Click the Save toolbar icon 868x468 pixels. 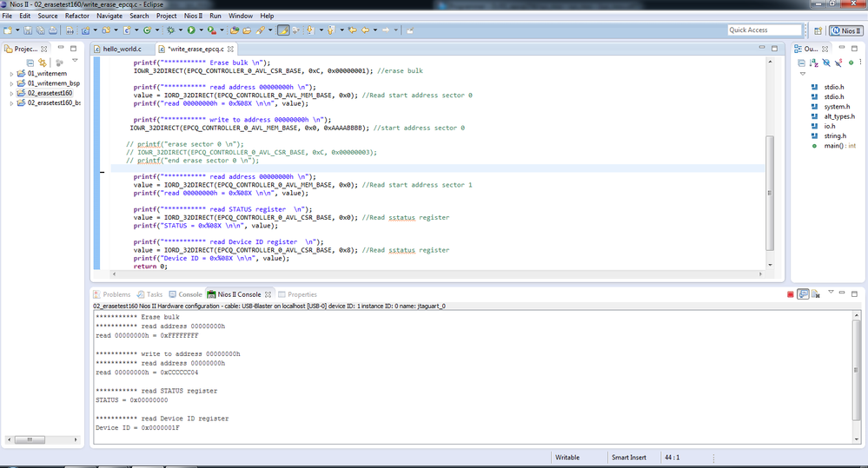(x=30, y=30)
